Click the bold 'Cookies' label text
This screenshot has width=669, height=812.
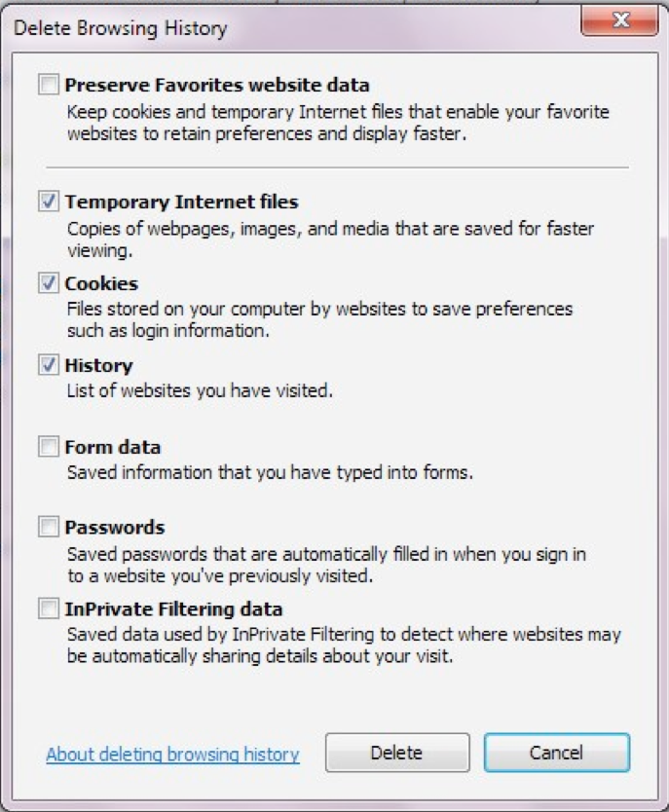(101, 283)
